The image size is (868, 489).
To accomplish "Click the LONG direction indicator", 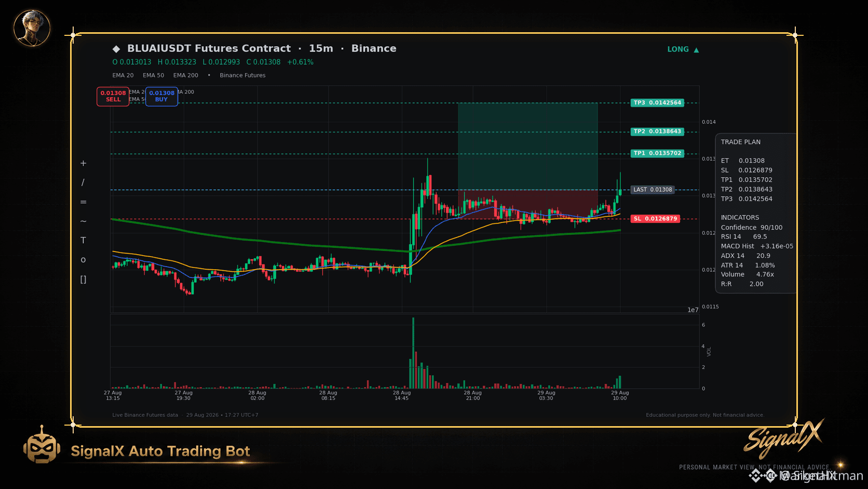I will pos(683,49).
